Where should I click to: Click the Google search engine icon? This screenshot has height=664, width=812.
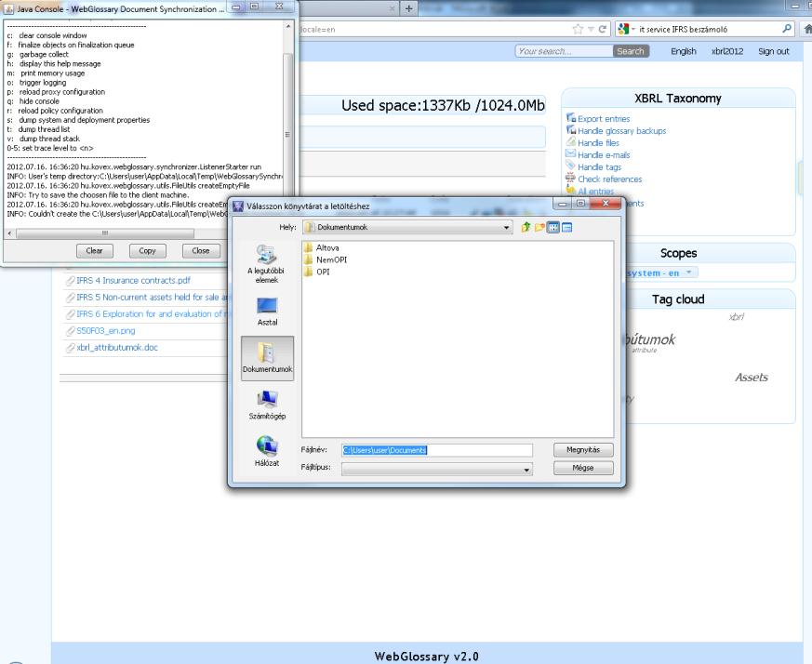(623, 29)
